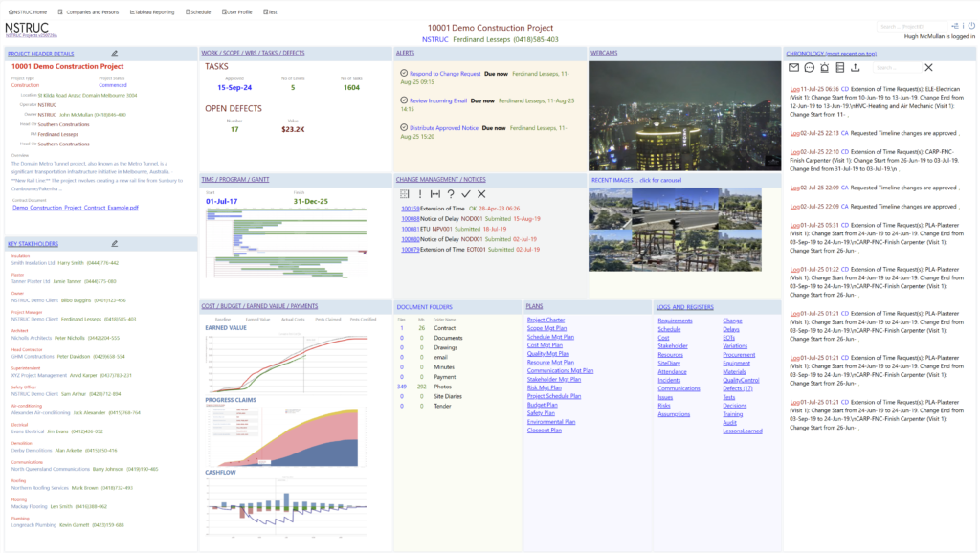Screen dimensions: 980x553
Task: Open Demo Construction Project Contract Example pdf
Action: [76, 208]
